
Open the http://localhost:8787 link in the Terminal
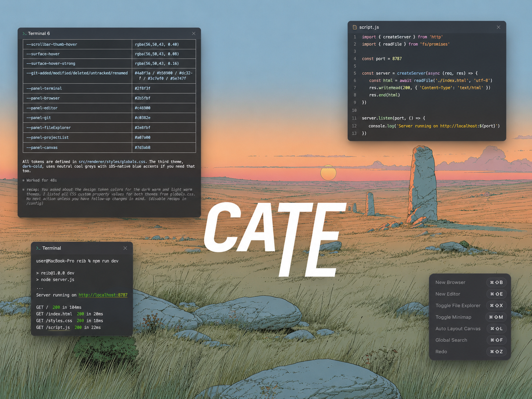[x=103, y=295]
